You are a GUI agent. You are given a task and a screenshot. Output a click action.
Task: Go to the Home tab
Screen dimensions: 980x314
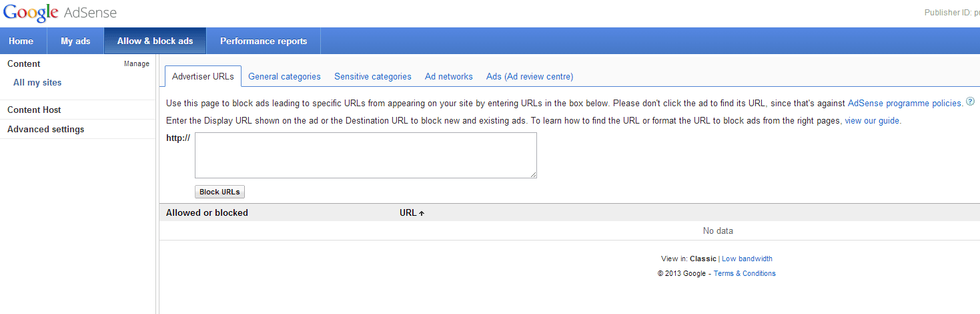(x=21, y=41)
